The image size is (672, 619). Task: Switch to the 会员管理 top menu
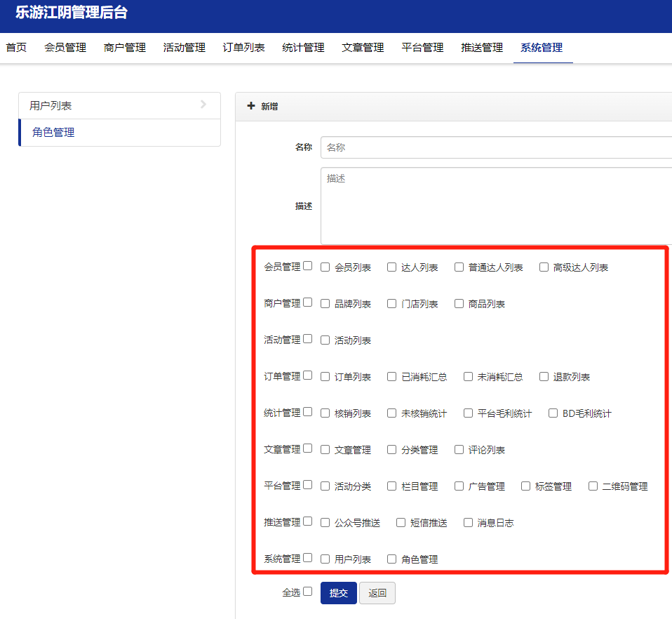click(65, 48)
